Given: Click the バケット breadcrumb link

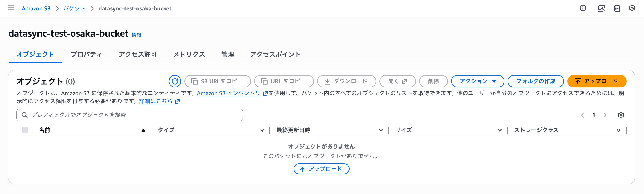Looking at the screenshot, I should 74,8.
